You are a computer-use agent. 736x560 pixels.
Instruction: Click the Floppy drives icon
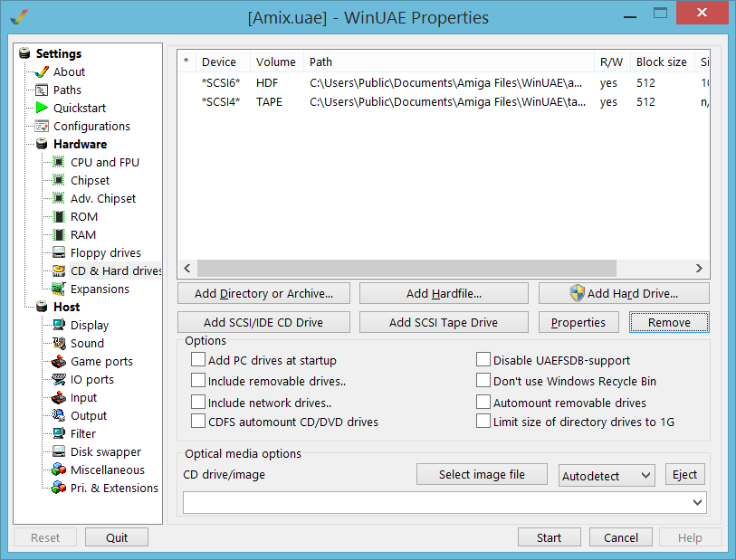pos(59,252)
